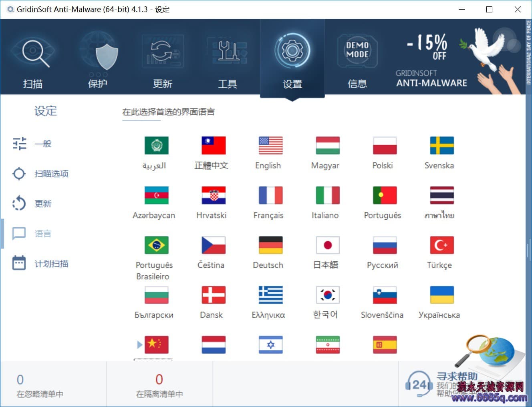Click the Русский language label
This screenshot has width=532, height=407.
[383, 265]
